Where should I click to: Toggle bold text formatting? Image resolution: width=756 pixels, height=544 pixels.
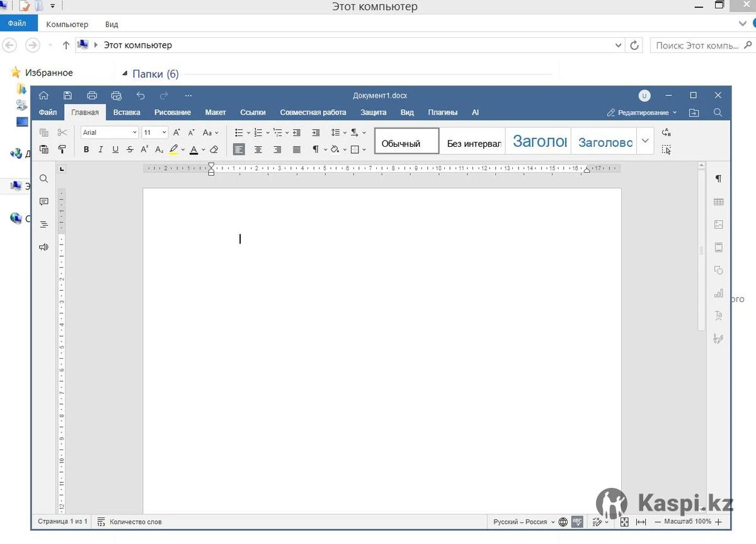coord(86,149)
